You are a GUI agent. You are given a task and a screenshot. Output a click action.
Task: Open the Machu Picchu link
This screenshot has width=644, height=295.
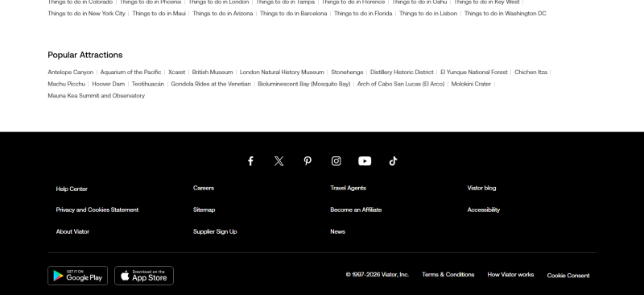coord(66,84)
